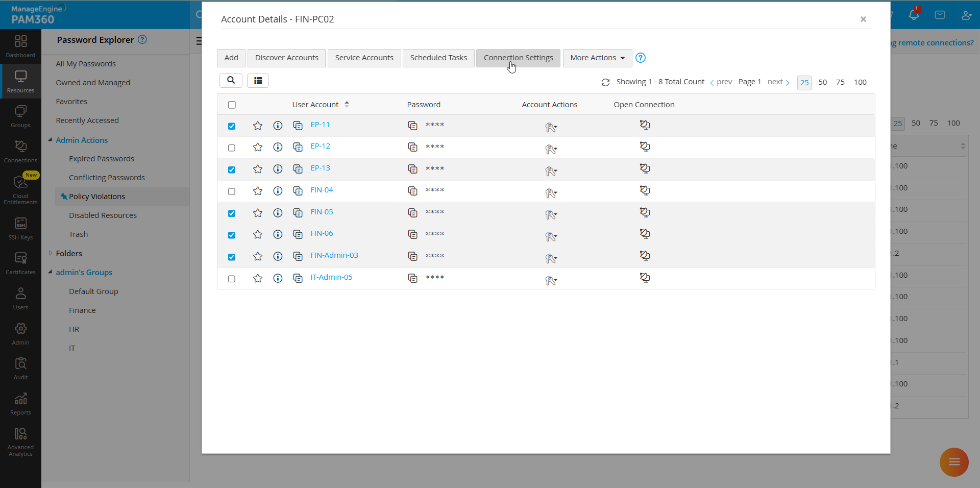Open the column chooser list icon
980x488 pixels.
click(x=258, y=81)
